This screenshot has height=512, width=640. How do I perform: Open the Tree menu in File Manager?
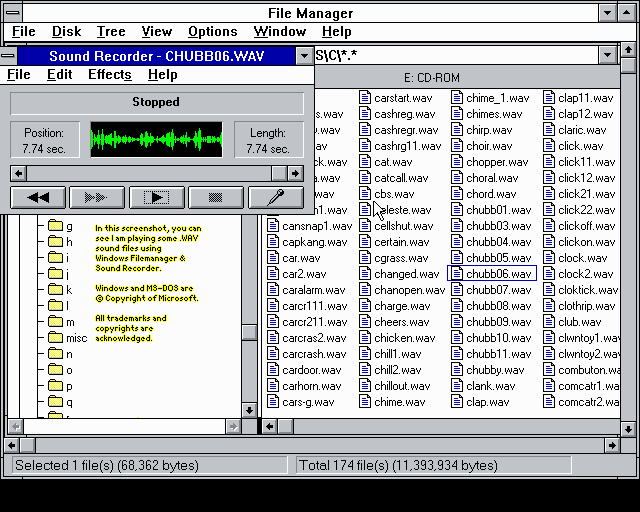pyautogui.click(x=111, y=32)
